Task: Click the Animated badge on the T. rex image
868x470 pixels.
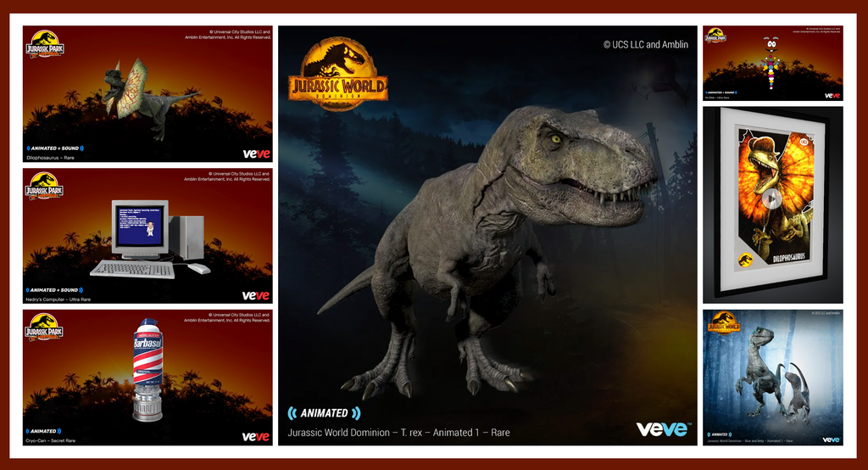Action: click(x=324, y=413)
